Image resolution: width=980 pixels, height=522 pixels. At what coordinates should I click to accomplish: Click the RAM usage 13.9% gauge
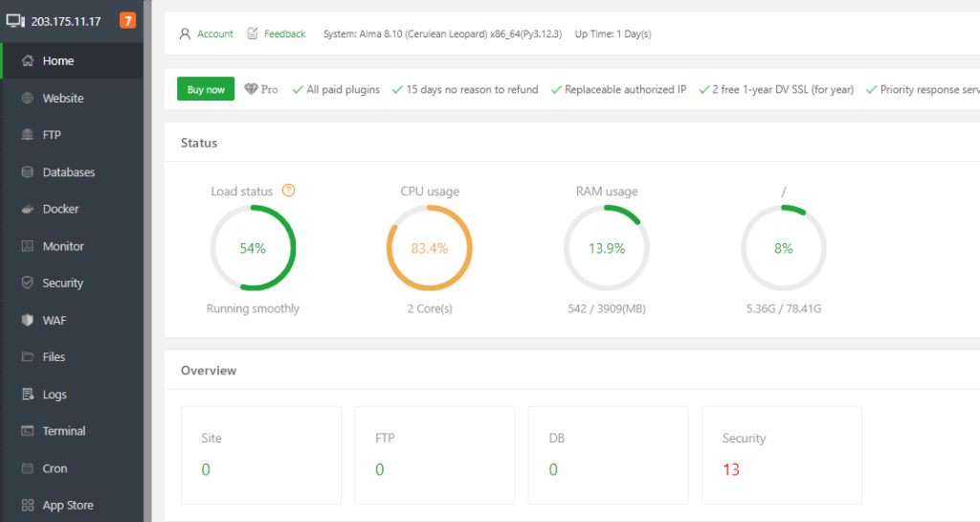coord(607,248)
